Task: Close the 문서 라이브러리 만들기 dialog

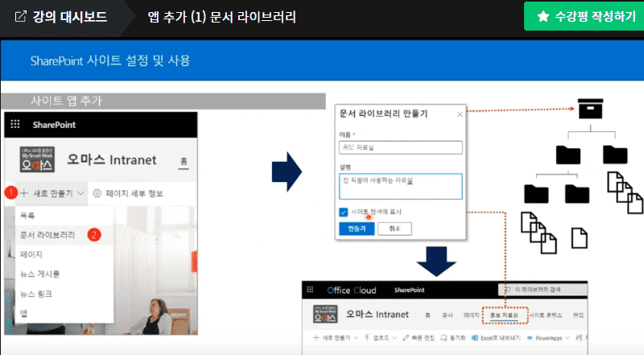Action: [x=460, y=114]
